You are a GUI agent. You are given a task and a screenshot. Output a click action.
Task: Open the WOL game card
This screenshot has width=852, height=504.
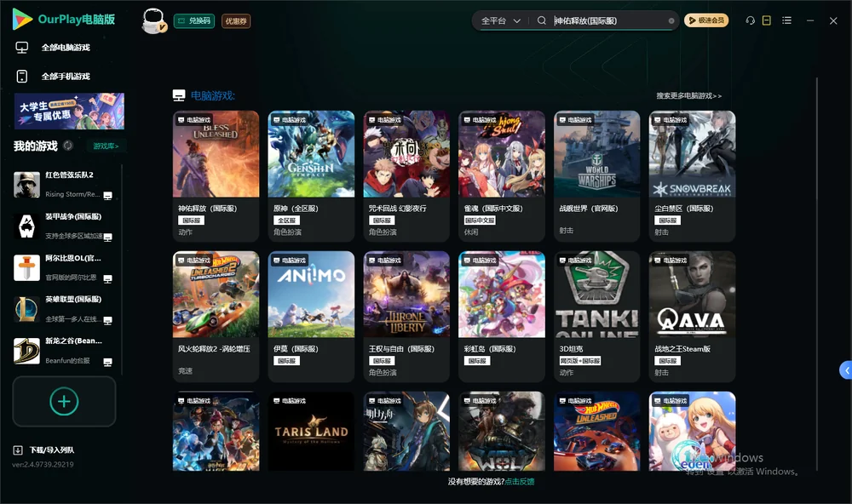click(502, 432)
